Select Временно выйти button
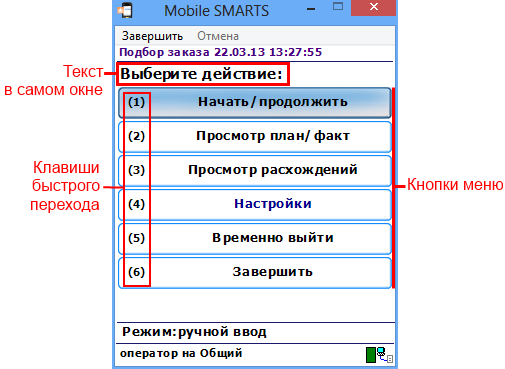 click(x=255, y=239)
